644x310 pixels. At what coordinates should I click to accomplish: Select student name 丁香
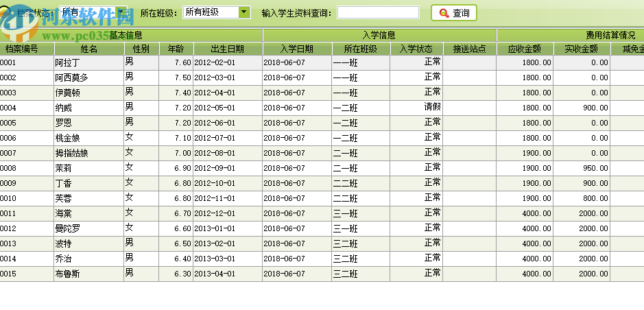point(63,184)
